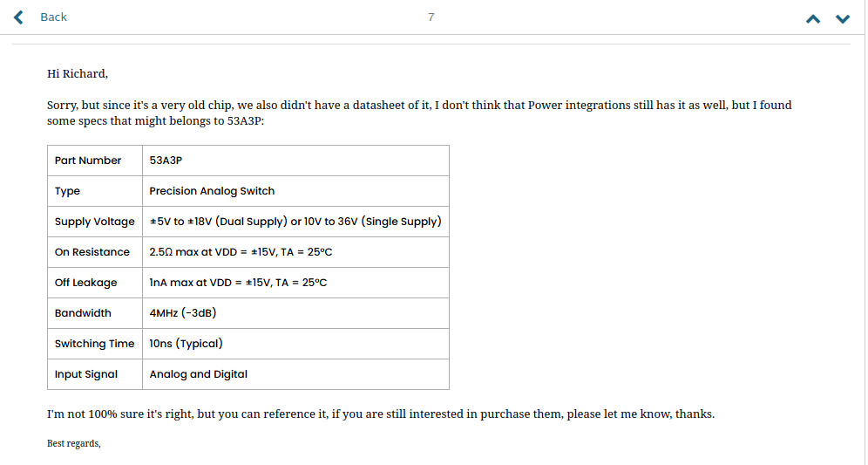Click the Supply Voltage label cell

pyautogui.click(x=94, y=222)
